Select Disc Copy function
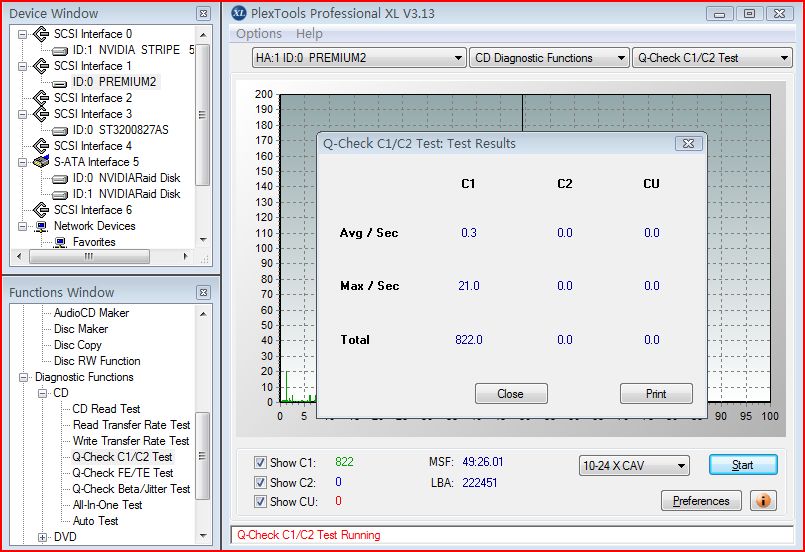Image resolution: width=805 pixels, height=552 pixels. tap(78, 345)
